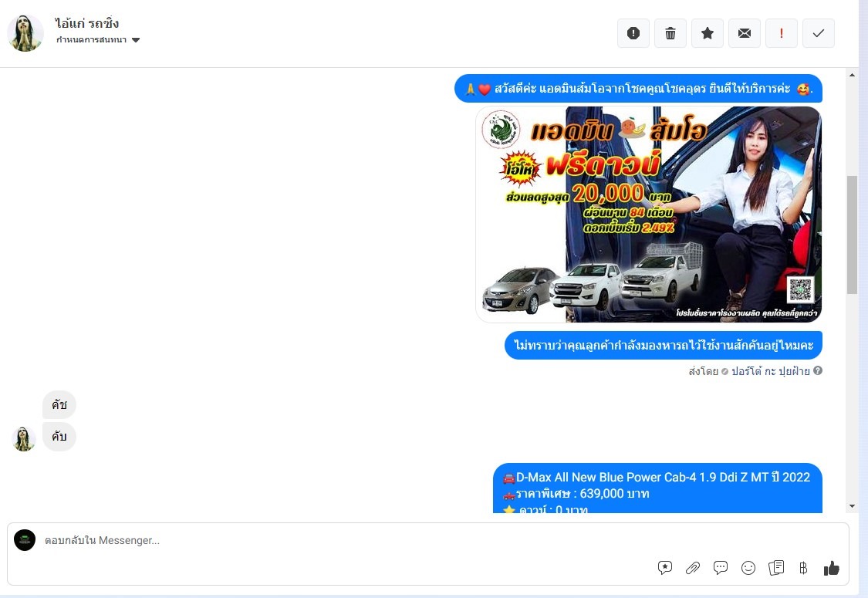Screen dimensions: 868x598
Task: Click message ไม่ทราบว่าคุณลูกค้ากำลังมองหารถ
Action: click(664, 345)
